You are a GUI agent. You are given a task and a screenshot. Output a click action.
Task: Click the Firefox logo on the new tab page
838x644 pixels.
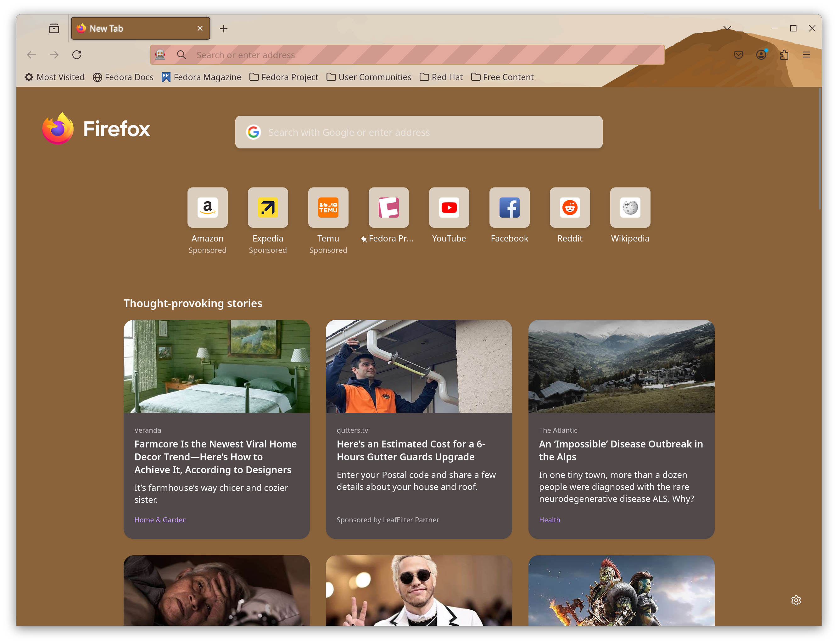(96, 129)
